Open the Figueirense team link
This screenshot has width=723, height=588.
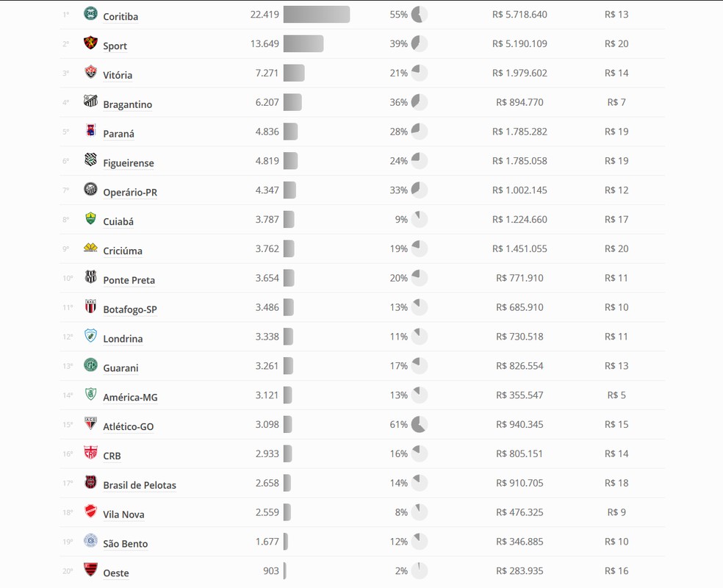click(128, 163)
